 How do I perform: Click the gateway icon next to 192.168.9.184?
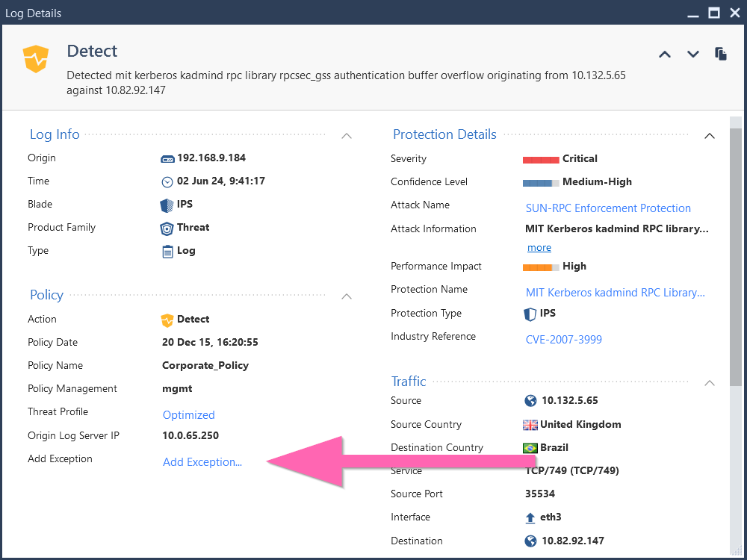click(x=167, y=158)
